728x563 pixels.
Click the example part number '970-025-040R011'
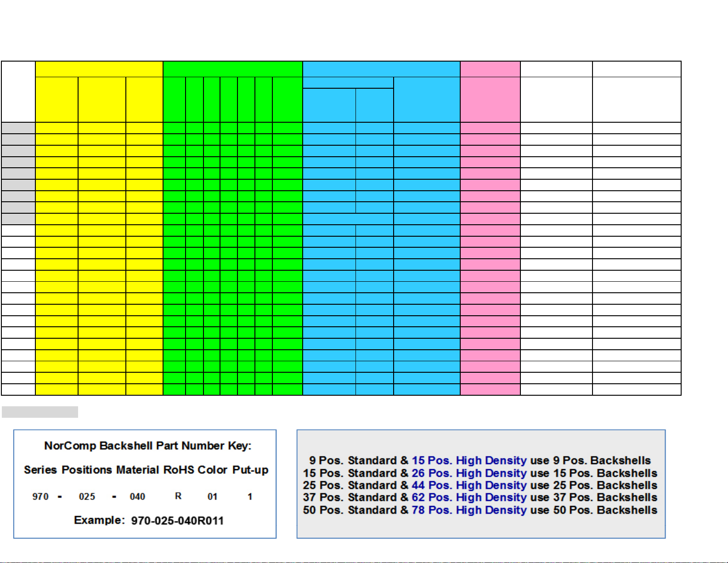click(177, 521)
